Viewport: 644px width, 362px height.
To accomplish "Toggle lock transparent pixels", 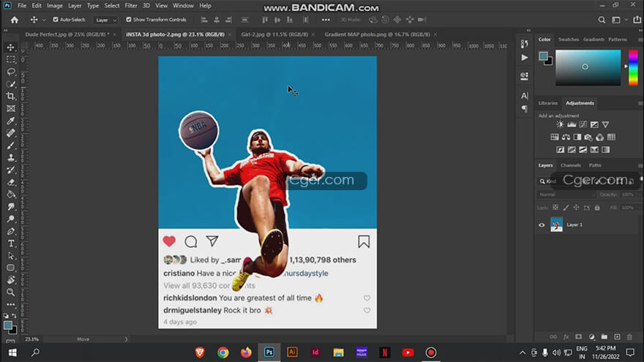I will coord(555,208).
